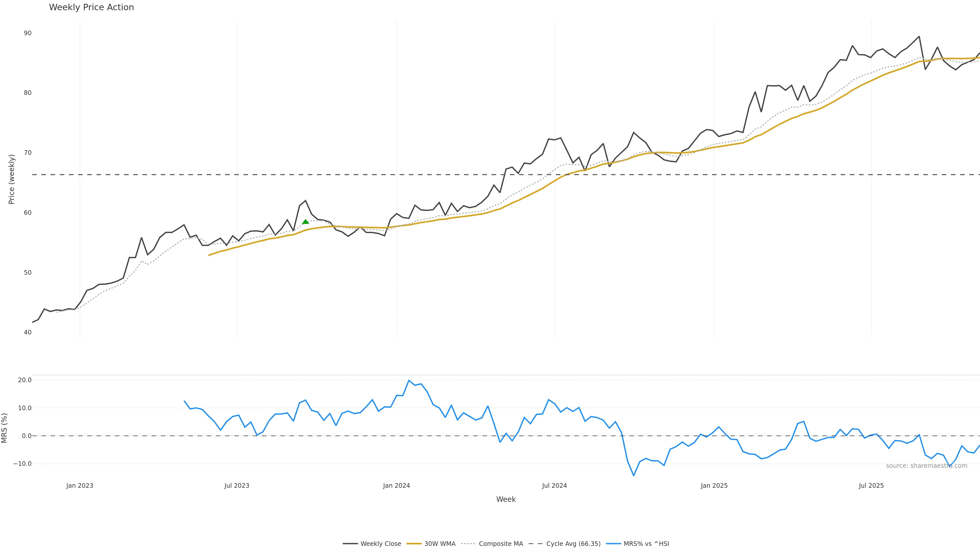Click the Jul 2023 x-axis label
Screen dimensions: 980x551
(237, 486)
